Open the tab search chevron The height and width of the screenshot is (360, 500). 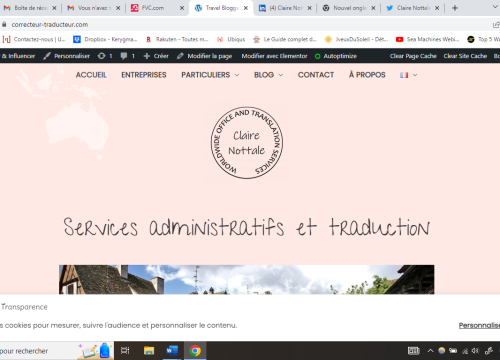click(495, 7)
